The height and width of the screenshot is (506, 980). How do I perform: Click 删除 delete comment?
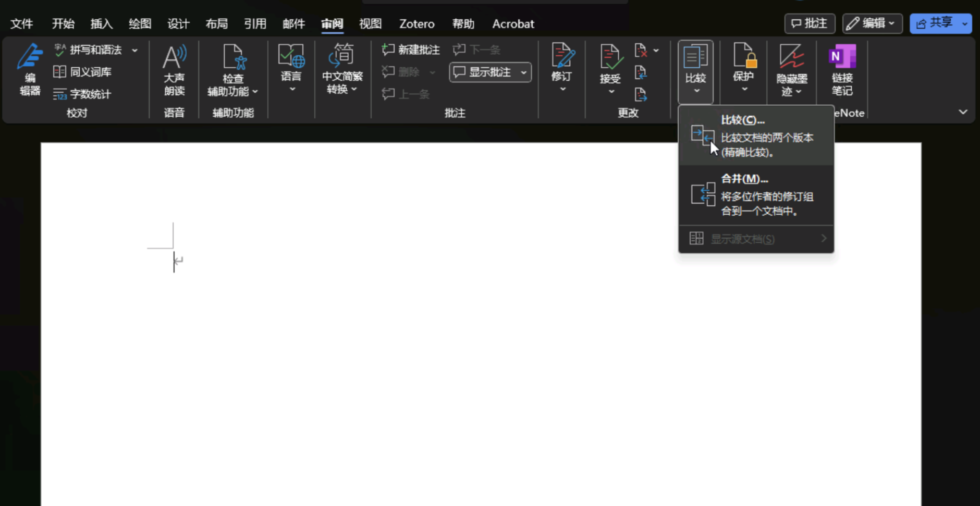401,72
